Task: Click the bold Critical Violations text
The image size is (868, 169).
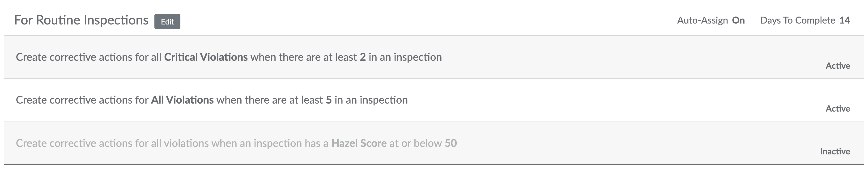Action: [205, 57]
